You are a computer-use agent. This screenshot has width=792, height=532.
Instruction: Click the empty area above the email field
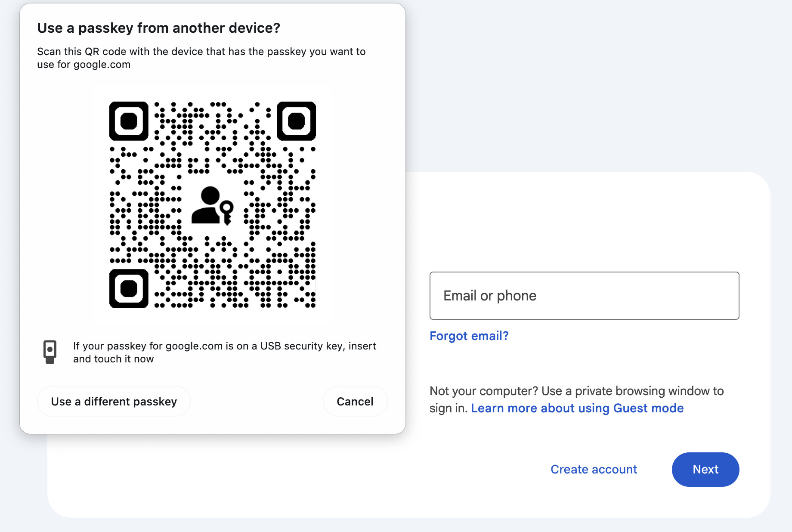tap(585, 222)
